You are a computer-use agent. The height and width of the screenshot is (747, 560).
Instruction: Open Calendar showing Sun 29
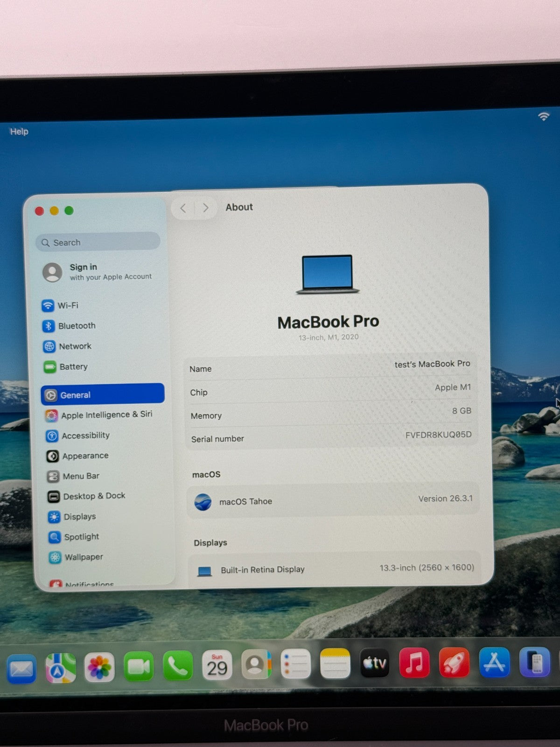(217, 665)
